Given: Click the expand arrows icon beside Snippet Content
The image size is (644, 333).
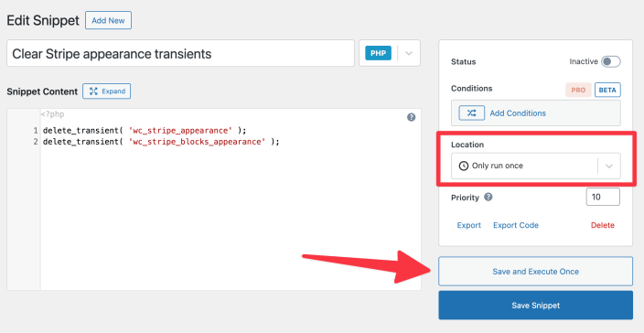Looking at the screenshot, I should (x=93, y=91).
